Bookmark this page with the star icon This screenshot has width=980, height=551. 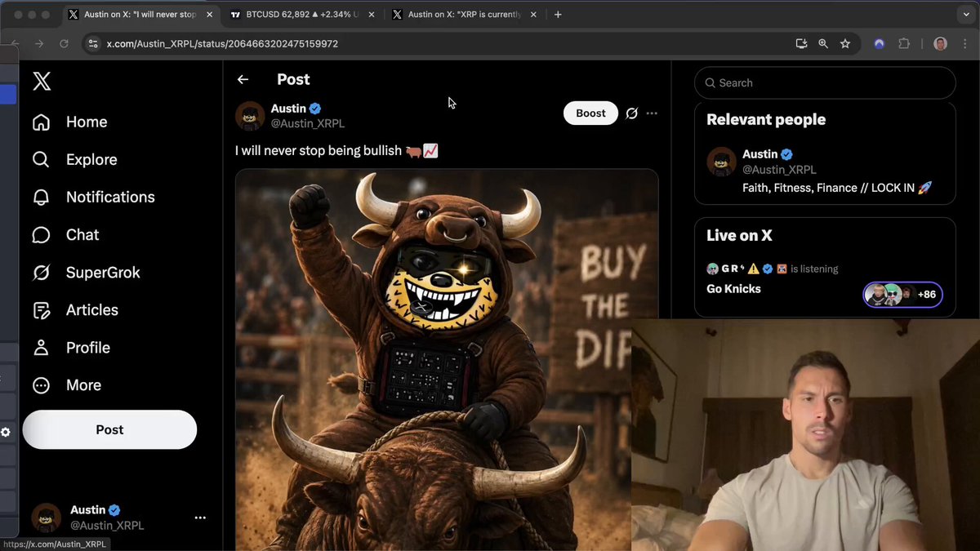(x=845, y=44)
